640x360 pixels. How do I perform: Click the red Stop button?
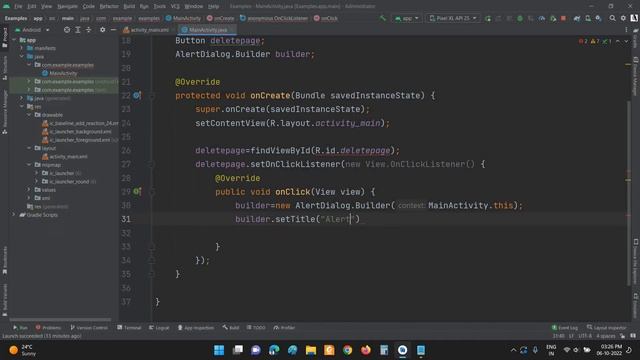pos(563,18)
